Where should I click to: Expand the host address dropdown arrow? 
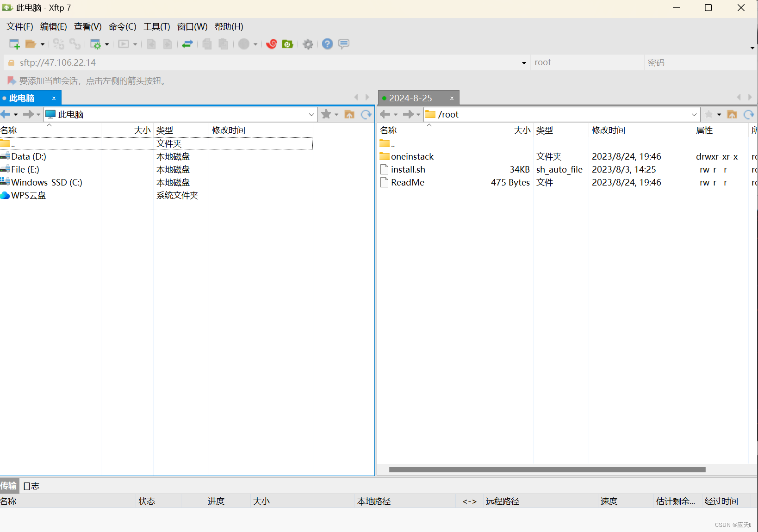tap(524, 63)
